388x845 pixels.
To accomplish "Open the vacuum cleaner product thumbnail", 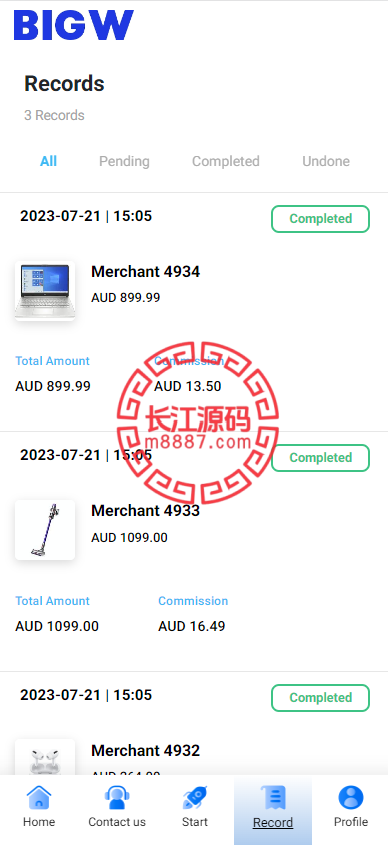I will click(x=45, y=530).
